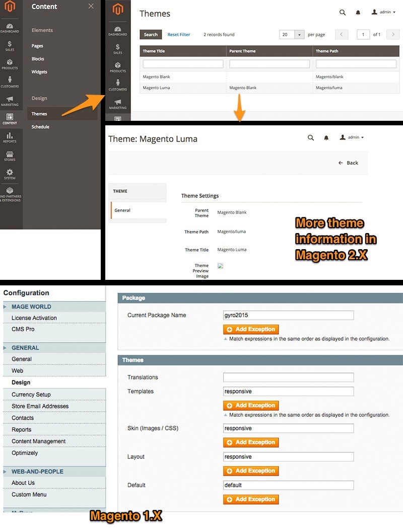Open Sales icon in left admin sidebar
This screenshot has height=532, width=403.
pos(10,46)
